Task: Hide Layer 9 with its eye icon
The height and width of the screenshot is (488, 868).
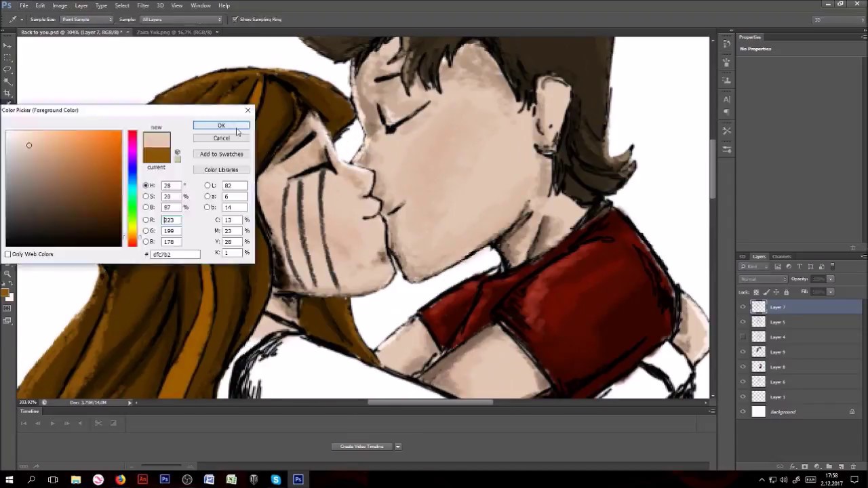Action: tap(743, 352)
